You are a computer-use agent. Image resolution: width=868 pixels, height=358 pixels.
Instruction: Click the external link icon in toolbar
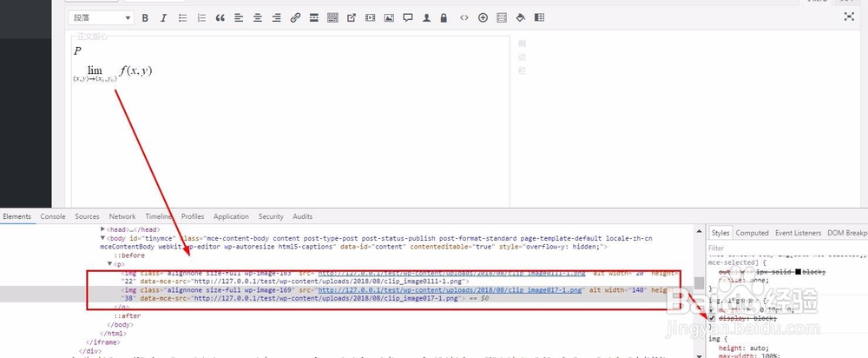[352, 17]
